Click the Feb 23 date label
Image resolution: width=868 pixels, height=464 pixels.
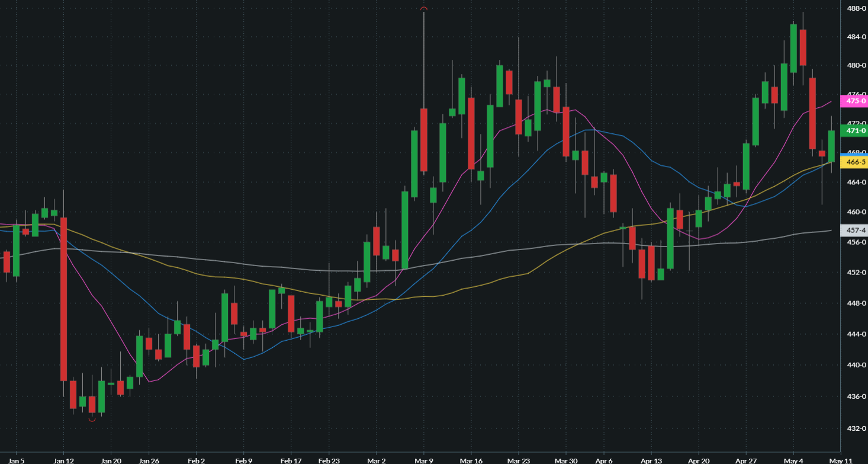tap(329, 460)
